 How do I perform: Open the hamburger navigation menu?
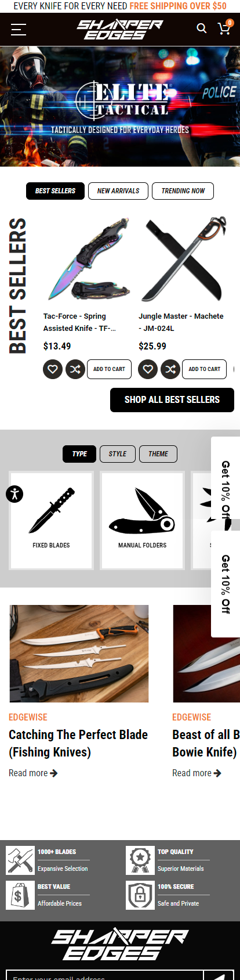(19, 29)
